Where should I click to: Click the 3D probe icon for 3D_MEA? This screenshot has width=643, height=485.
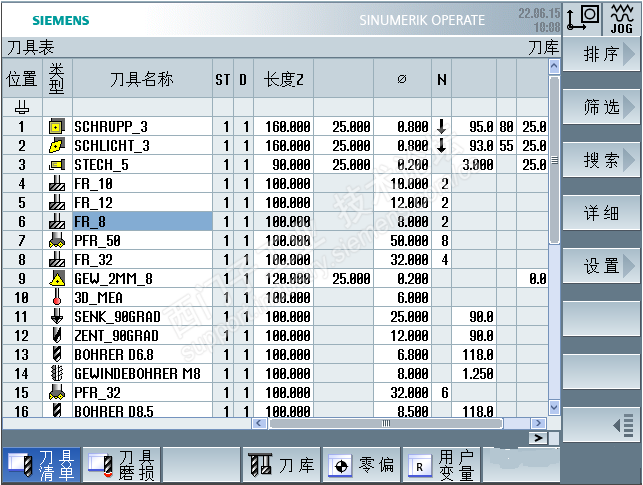coord(57,297)
